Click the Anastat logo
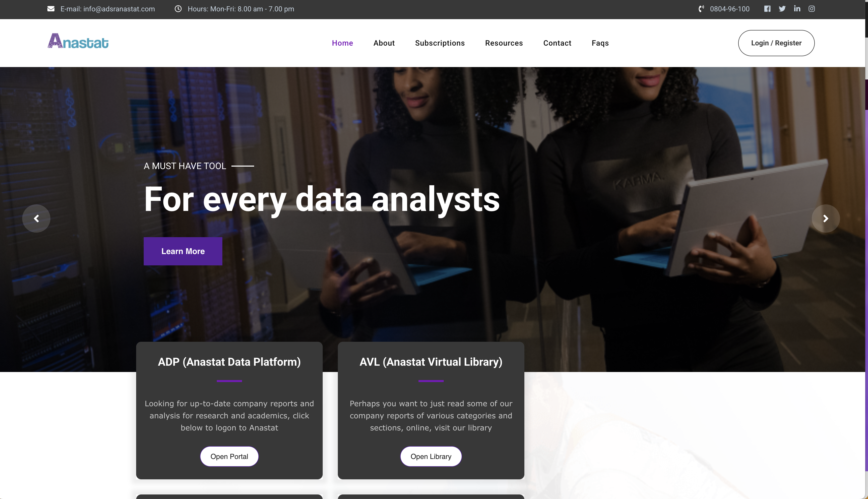 [x=78, y=41]
